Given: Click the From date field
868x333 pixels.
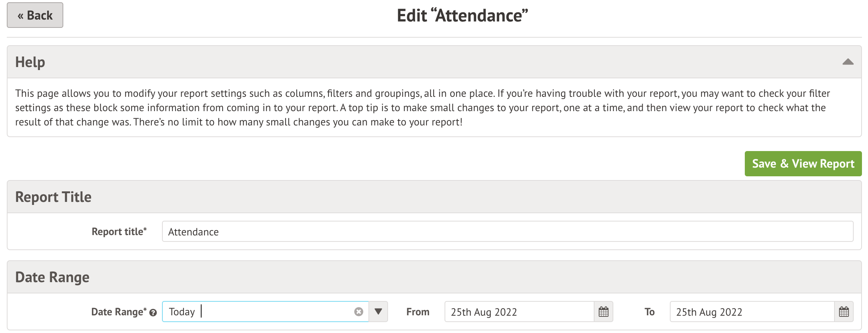Looking at the screenshot, I should point(519,312).
